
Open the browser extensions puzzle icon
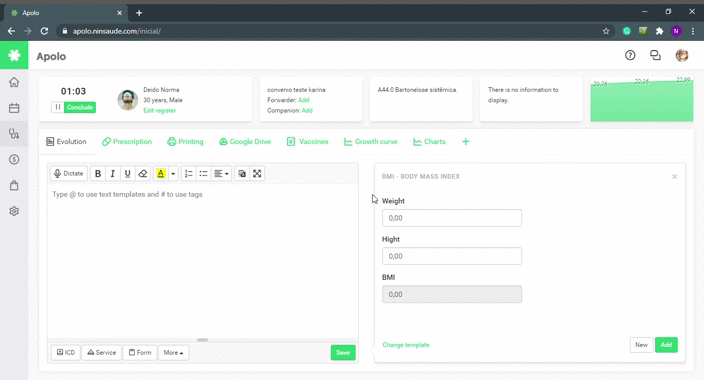coord(660,31)
